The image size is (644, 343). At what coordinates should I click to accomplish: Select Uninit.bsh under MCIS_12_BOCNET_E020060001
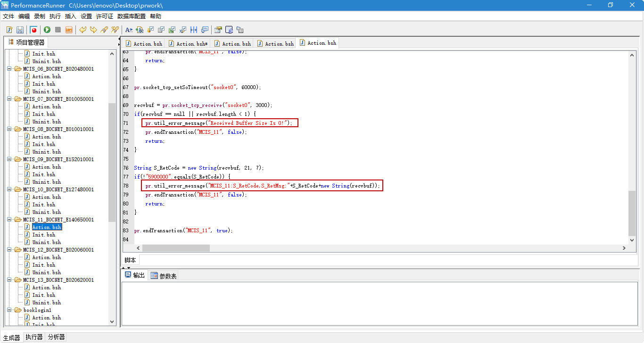pyautogui.click(x=46, y=272)
